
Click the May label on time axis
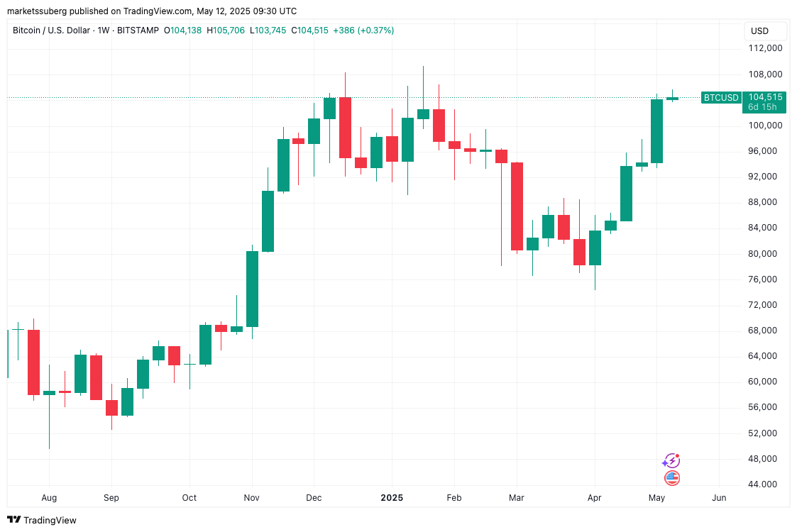656,498
